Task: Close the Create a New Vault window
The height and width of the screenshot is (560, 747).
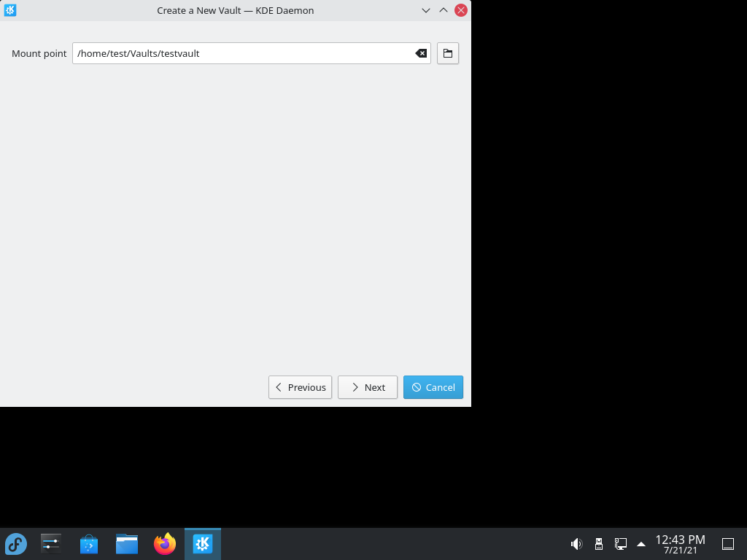Action: tap(461, 10)
